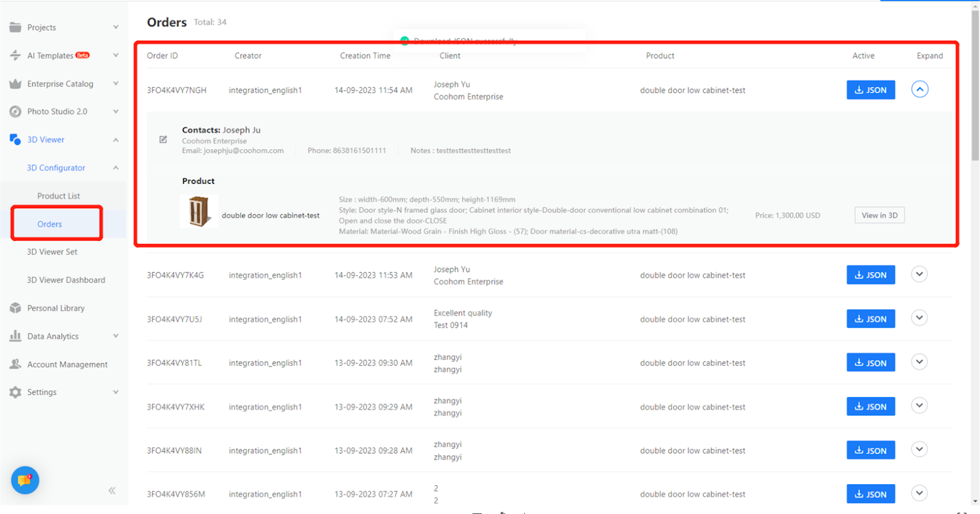Click the Personal Library box icon

coord(15,308)
